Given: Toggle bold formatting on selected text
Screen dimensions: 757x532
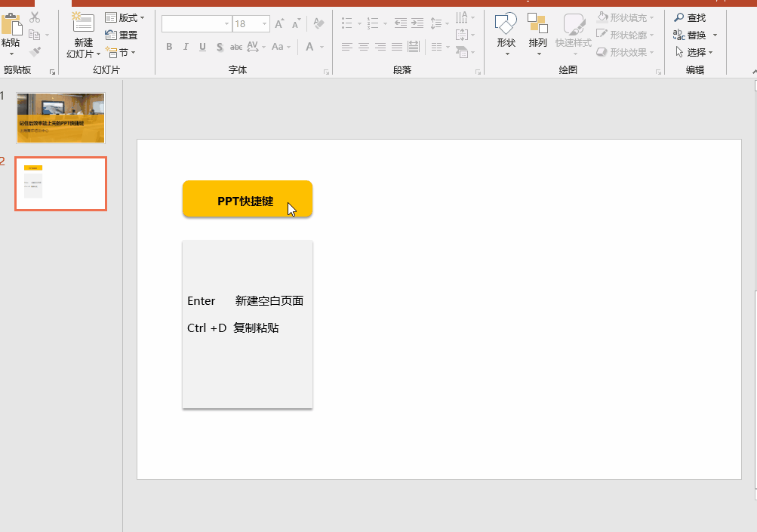Looking at the screenshot, I should tap(169, 47).
